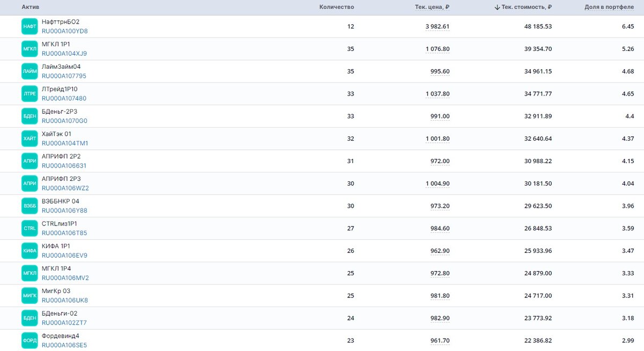Click the current price 973.20

click(440, 206)
